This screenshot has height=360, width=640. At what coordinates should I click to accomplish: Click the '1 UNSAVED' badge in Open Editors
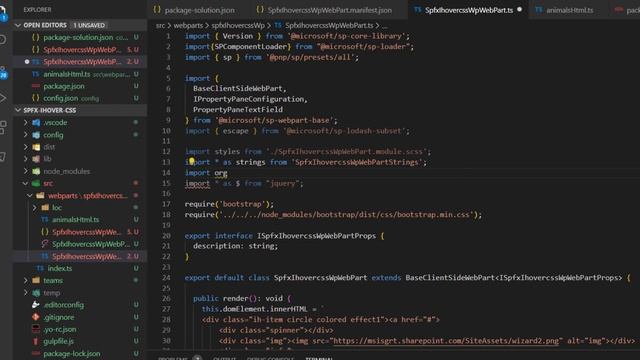pyautogui.click(x=89, y=25)
